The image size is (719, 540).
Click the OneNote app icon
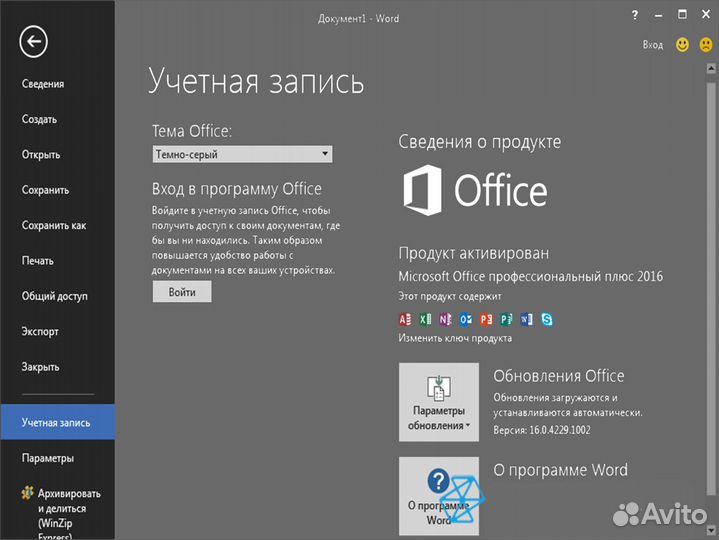(x=445, y=319)
